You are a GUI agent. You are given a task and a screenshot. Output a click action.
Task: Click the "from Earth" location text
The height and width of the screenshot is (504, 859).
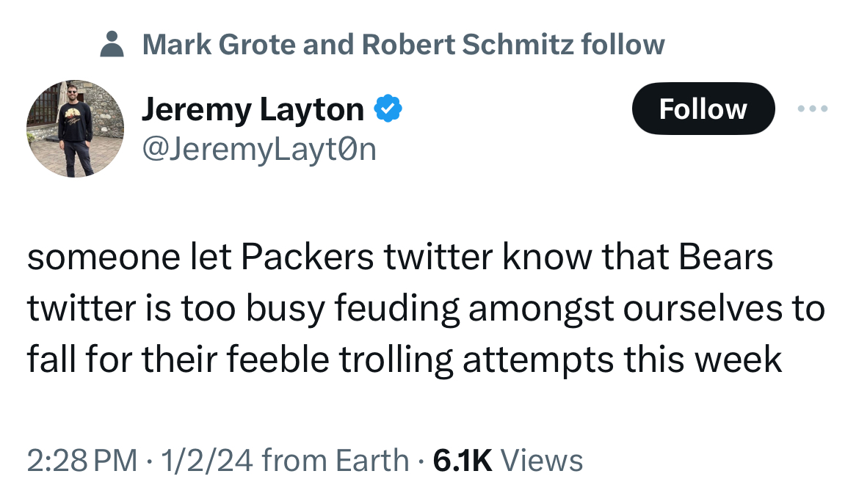click(335, 461)
